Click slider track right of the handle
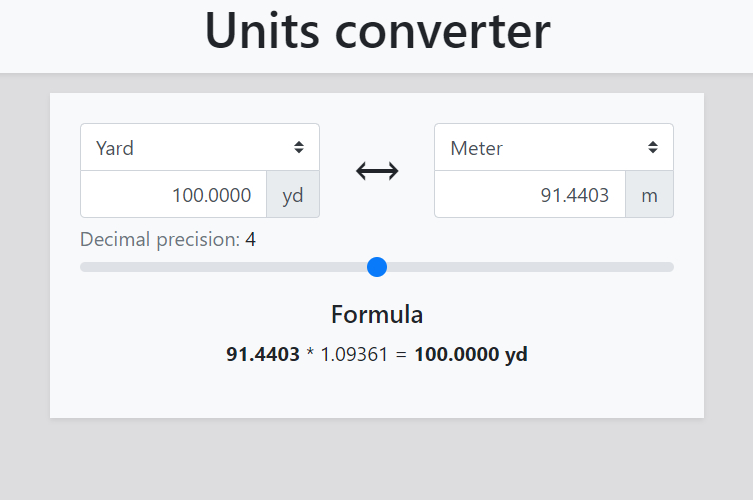 [x=530, y=267]
